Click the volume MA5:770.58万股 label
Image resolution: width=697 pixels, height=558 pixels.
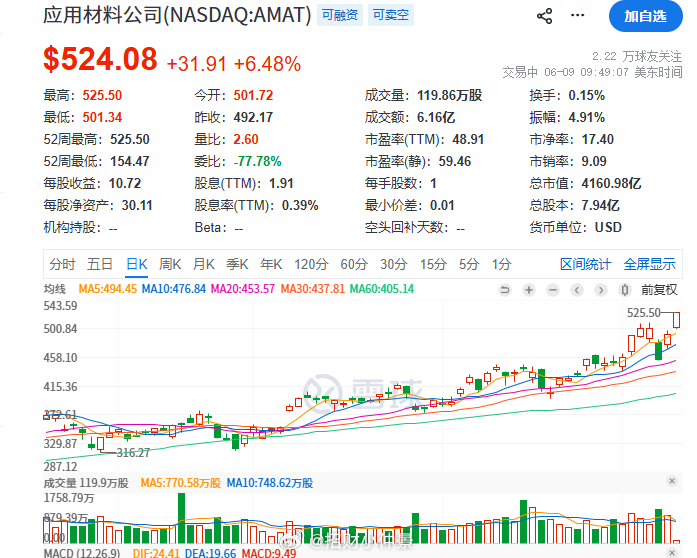coord(180,483)
